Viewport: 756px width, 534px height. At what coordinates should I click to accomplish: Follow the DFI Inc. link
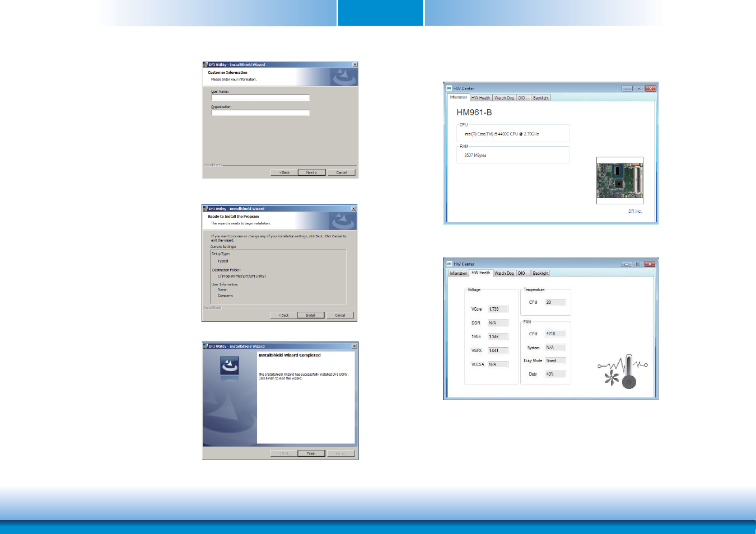(x=635, y=211)
